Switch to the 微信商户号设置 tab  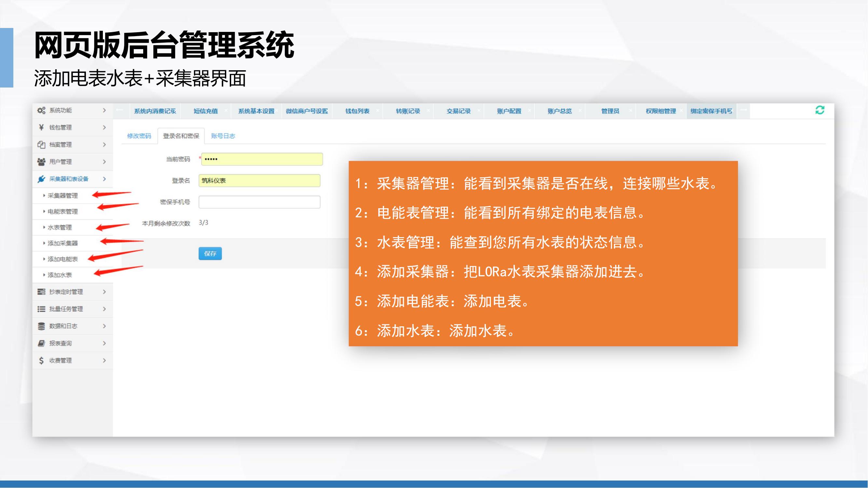(x=307, y=111)
